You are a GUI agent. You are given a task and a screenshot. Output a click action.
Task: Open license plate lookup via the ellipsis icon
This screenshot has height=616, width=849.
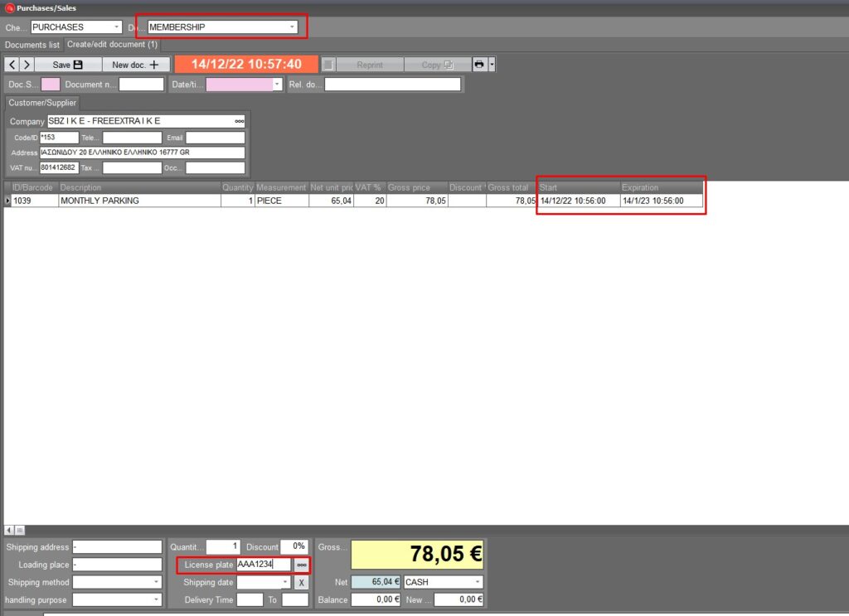click(303, 565)
